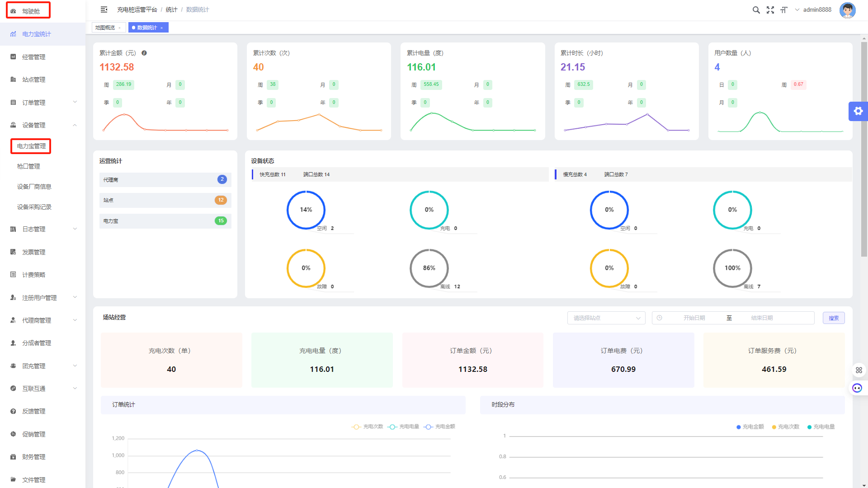The image size is (868, 488).
Task: Click the 计费策略 sidebar icon
Action: tap(13, 275)
